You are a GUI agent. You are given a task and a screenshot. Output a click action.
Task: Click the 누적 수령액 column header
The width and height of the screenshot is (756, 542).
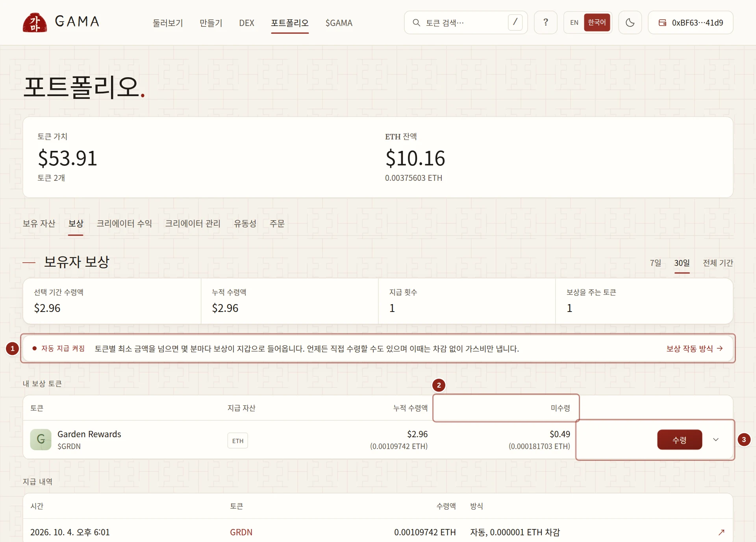click(x=410, y=408)
